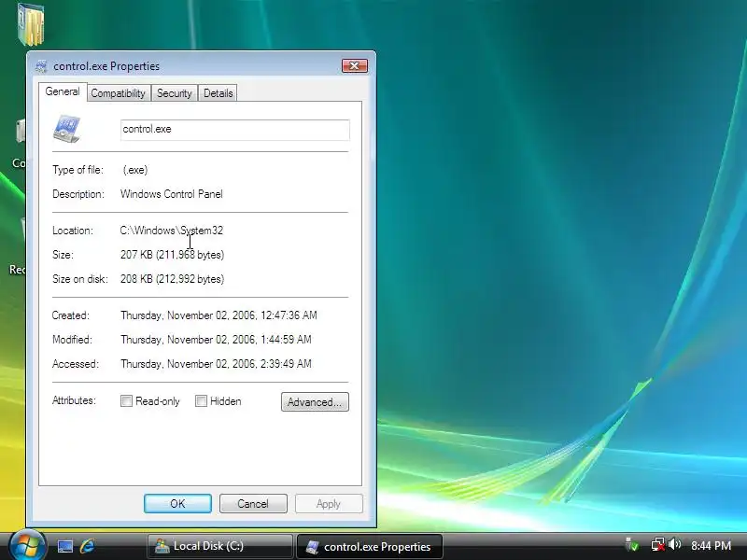
Task: Click the location text C:\Windows\System32
Action: tap(172, 231)
